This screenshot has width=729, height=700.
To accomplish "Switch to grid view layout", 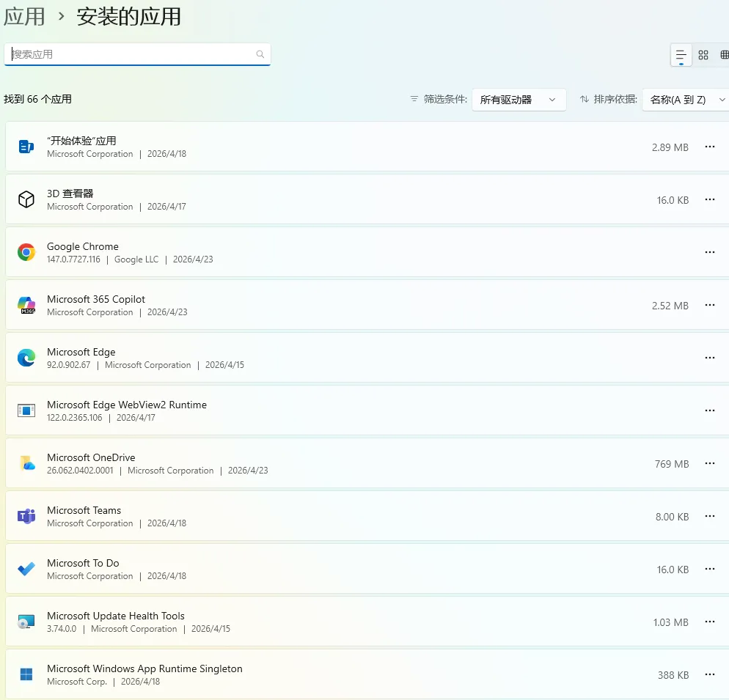I will tap(703, 55).
